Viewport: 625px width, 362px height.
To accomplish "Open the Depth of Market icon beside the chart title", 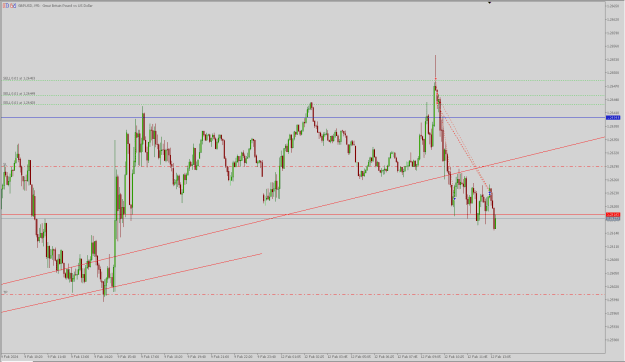I will (x=13, y=6).
